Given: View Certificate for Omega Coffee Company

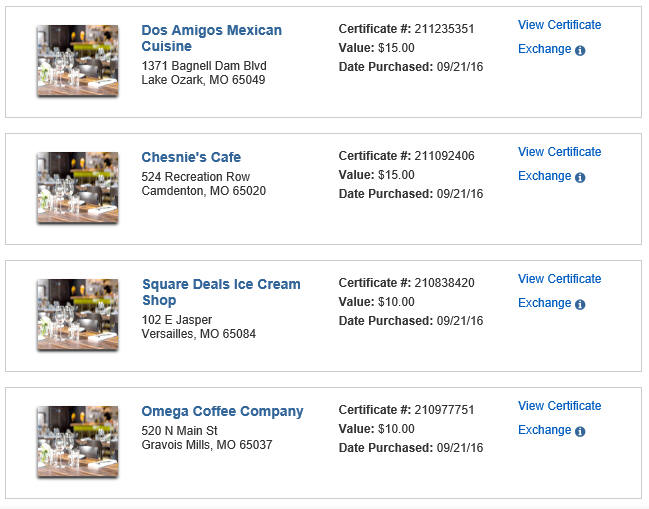Looking at the screenshot, I should [560, 406].
